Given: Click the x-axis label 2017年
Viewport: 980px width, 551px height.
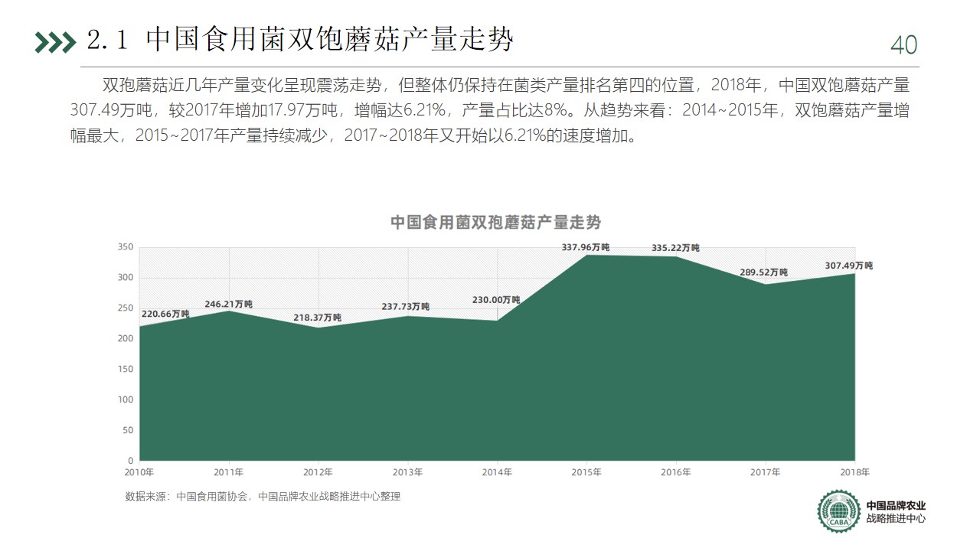Looking at the screenshot, I should (765, 472).
